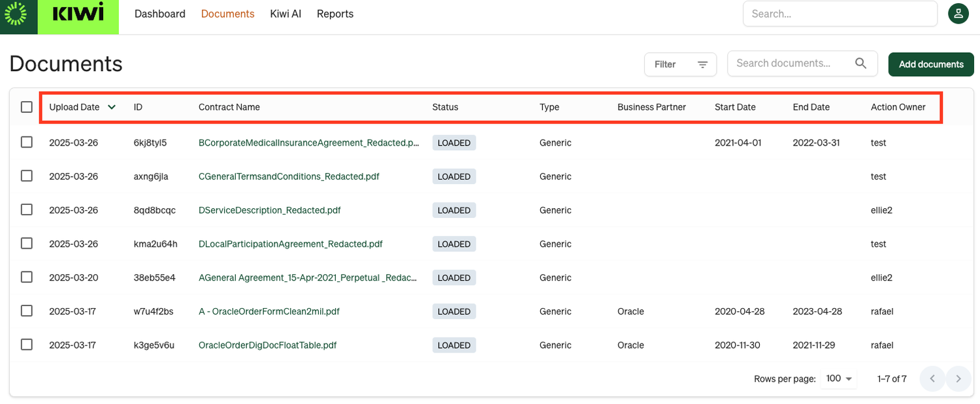980x404 pixels.
Task: Open the user account profile icon
Action: 958,14
